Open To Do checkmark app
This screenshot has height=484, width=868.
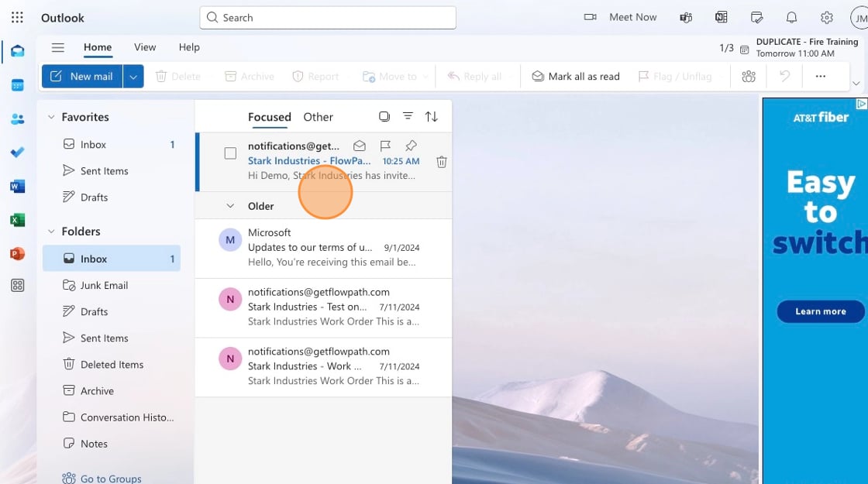coord(17,152)
